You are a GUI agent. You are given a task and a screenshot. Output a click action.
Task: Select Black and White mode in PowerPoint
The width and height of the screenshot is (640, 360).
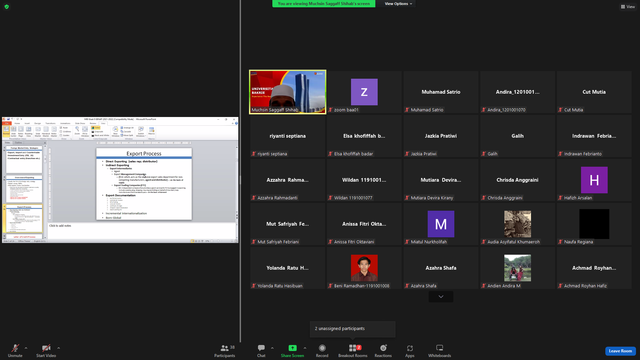(x=100, y=136)
